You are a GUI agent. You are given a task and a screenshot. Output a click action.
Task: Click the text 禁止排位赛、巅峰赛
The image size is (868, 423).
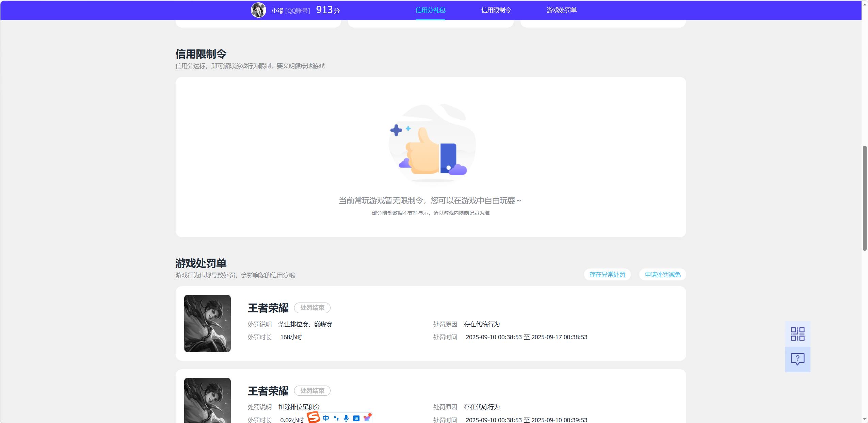tap(305, 324)
